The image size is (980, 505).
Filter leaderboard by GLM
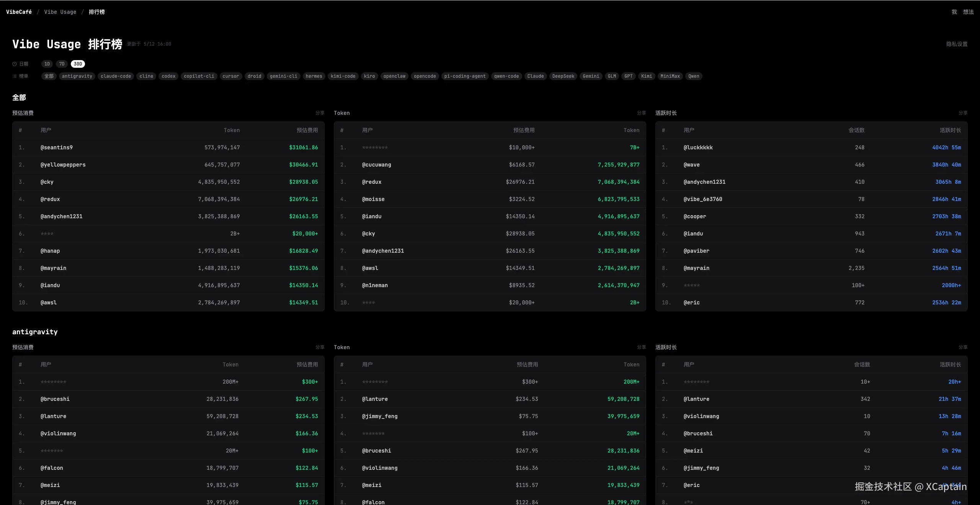click(x=612, y=76)
